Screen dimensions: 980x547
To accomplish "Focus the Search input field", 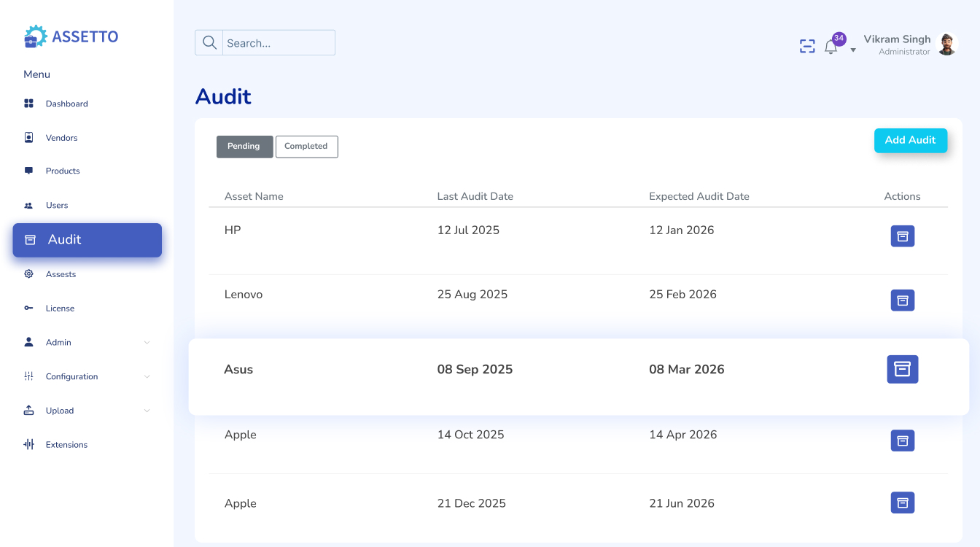I will (279, 43).
